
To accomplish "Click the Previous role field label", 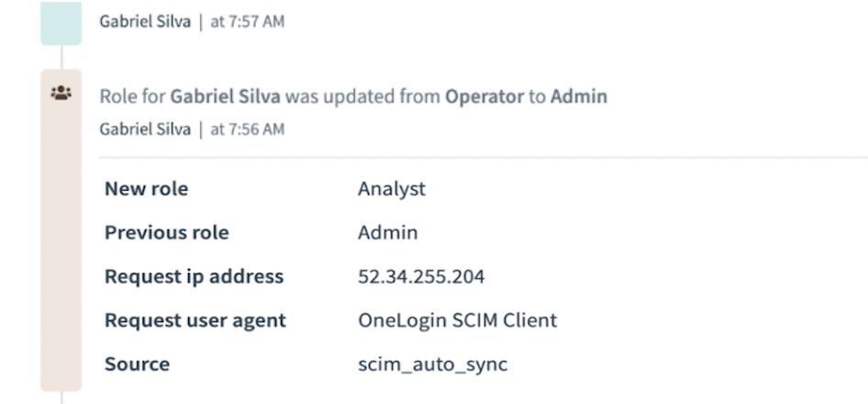I will (x=166, y=233).
